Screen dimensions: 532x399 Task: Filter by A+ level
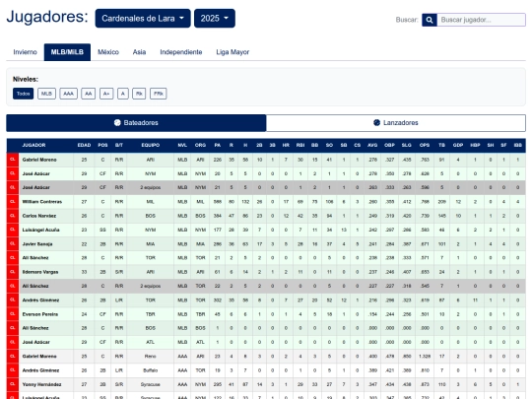(106, 94)
